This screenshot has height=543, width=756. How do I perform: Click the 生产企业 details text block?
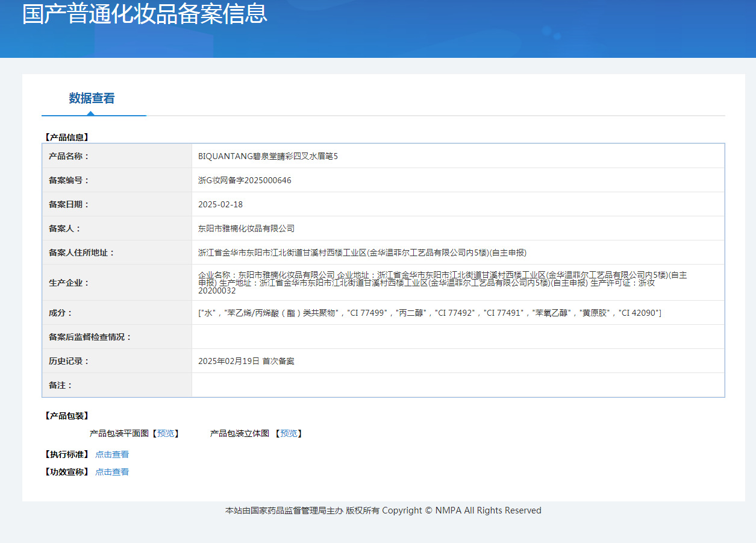pos(442,283)
